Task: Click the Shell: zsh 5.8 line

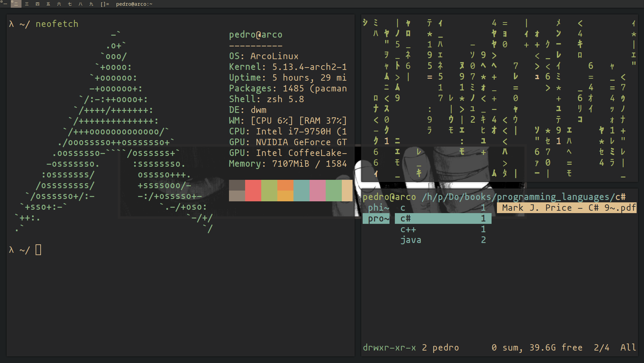Action: [267, 99]
